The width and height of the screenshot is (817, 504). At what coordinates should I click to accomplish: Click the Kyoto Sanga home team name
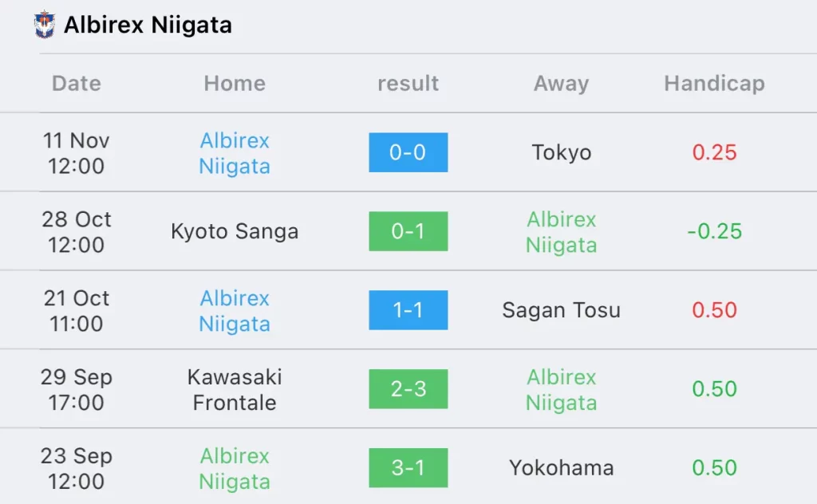[x=235, y=231]
